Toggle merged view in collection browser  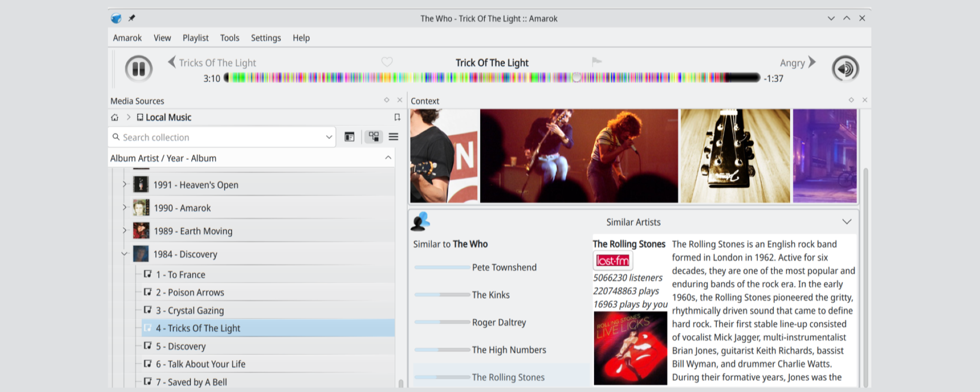coord(374,137)
